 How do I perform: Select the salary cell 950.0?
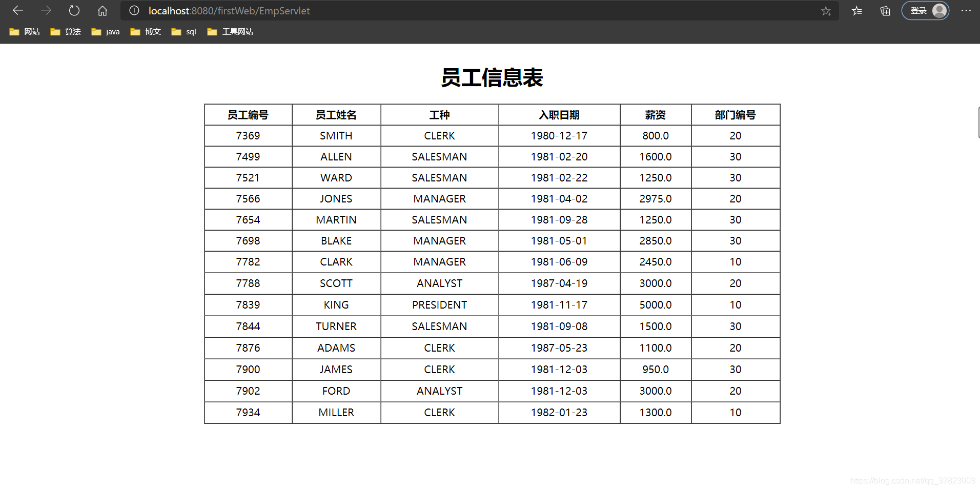coord(656,370)
